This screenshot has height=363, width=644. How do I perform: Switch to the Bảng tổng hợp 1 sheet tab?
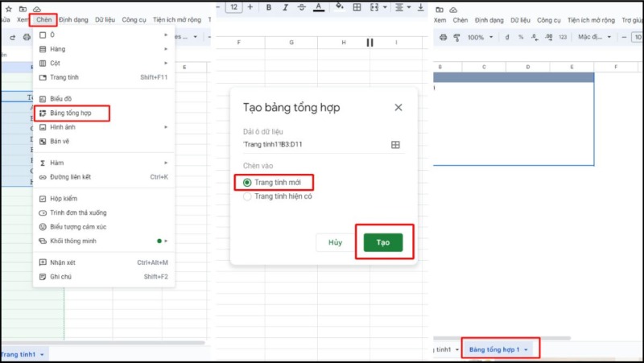[x=494, y=350]
